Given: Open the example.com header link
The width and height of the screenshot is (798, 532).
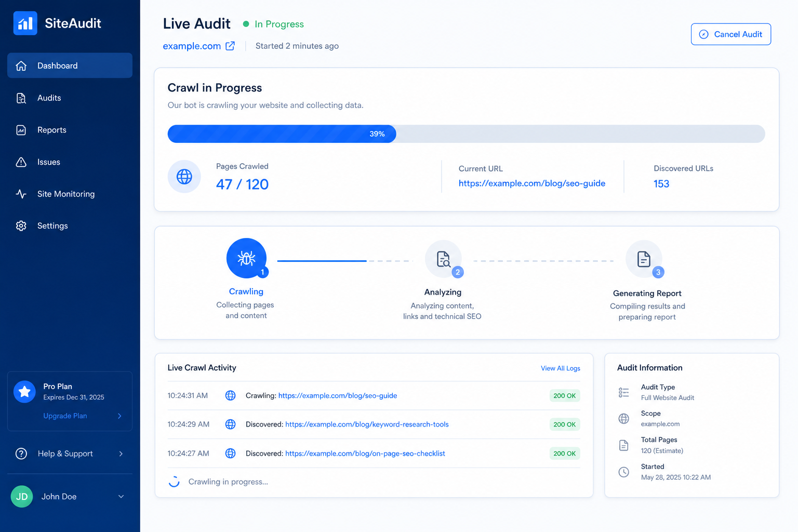Looking at the screenshot, I should tap(192, 46).
